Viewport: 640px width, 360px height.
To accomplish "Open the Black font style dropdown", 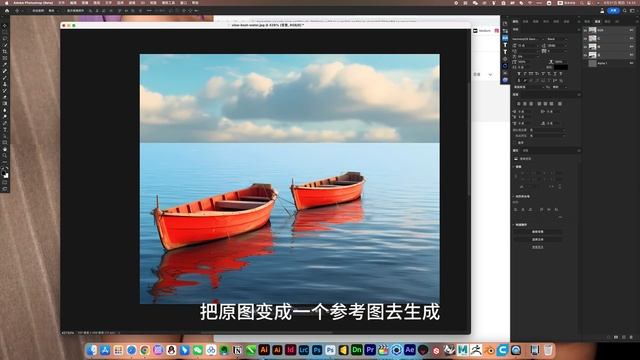I will (x=557, y=39).
